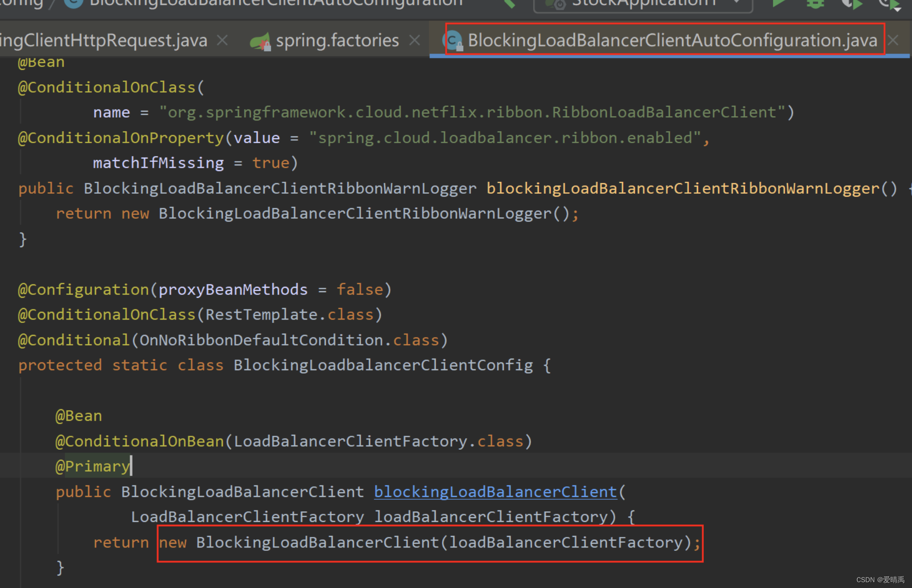912x588 pixels.
Task: Click the class icon in the breadcrumb bar
Action: pos(73,3)
